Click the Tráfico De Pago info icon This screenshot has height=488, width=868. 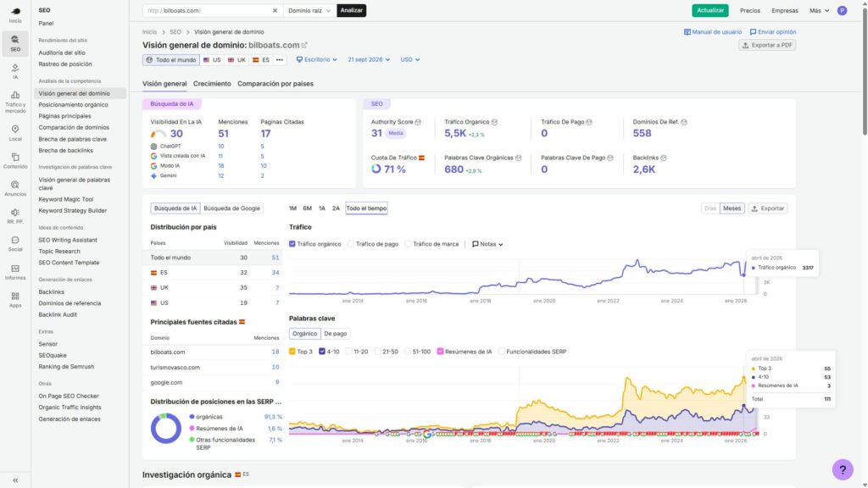coord(589,122)
